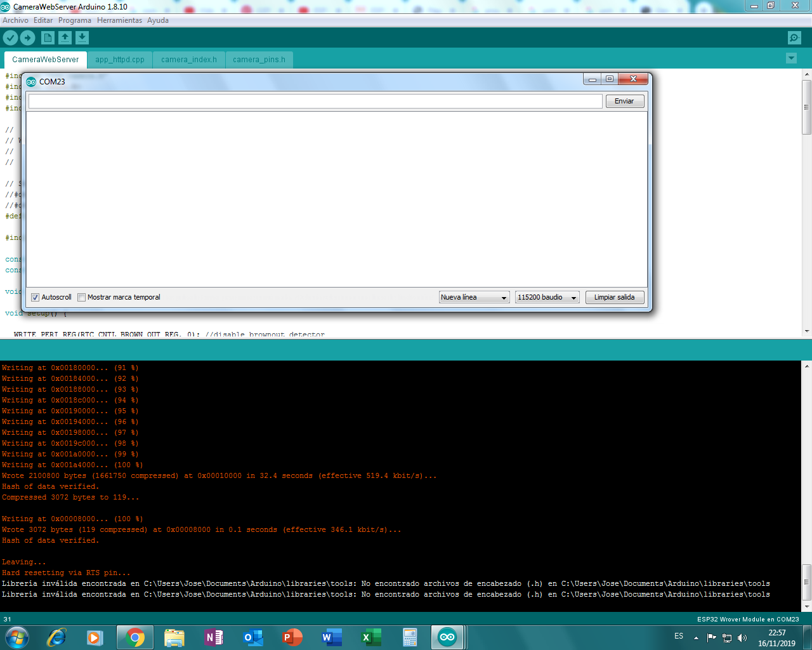The image size is (812, 650).
Task: Click the 'Wrote 2100800 bytes' console line
Action: pos(219,476)
